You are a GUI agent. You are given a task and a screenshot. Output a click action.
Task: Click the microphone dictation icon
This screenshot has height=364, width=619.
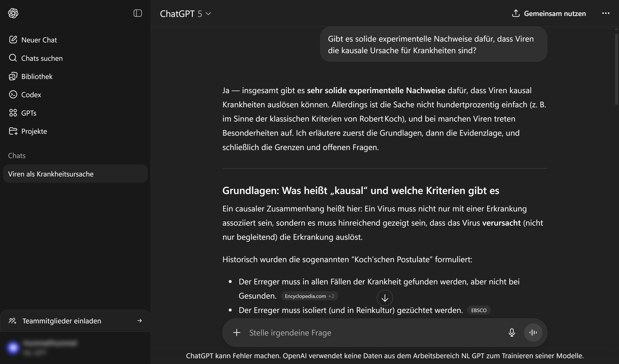pos(512,333)
